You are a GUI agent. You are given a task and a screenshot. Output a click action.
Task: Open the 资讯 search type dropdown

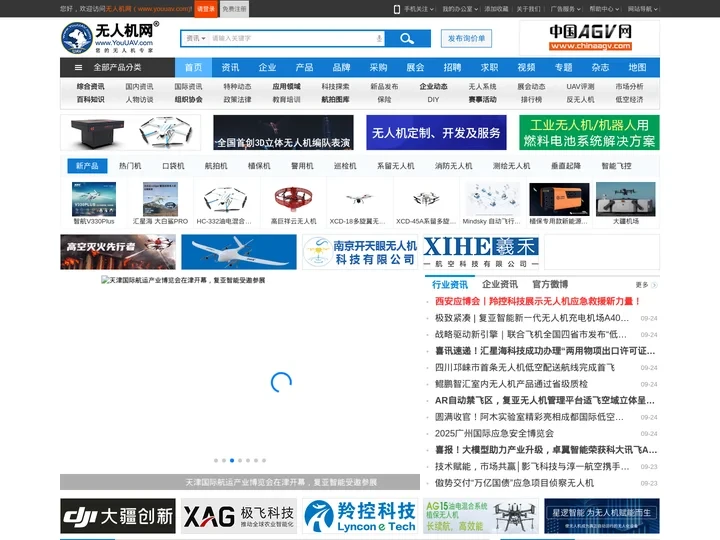(x=196, y=39)
